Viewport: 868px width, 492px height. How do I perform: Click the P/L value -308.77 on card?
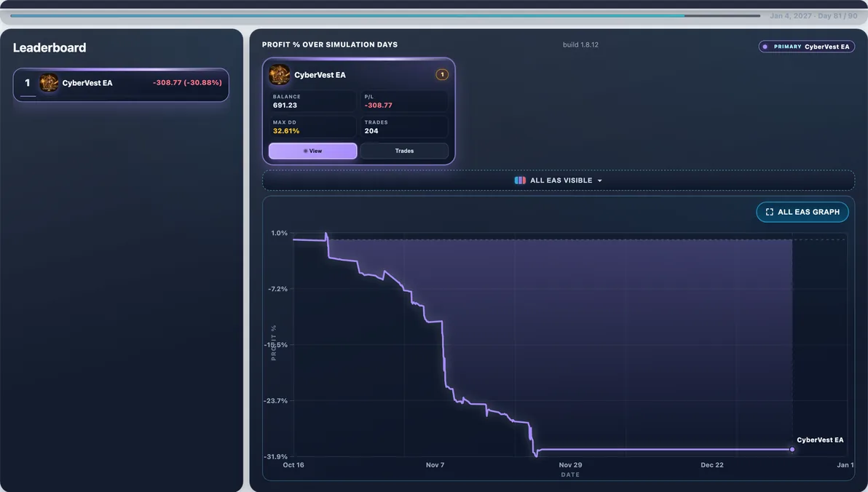click(379, 105)
